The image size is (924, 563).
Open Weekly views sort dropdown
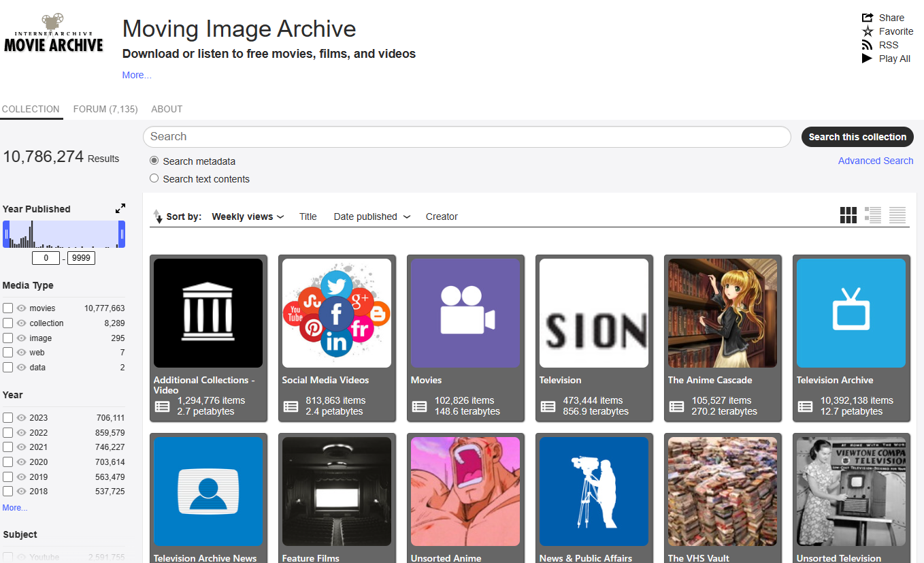pyautogui.click(x=248, y=216)
